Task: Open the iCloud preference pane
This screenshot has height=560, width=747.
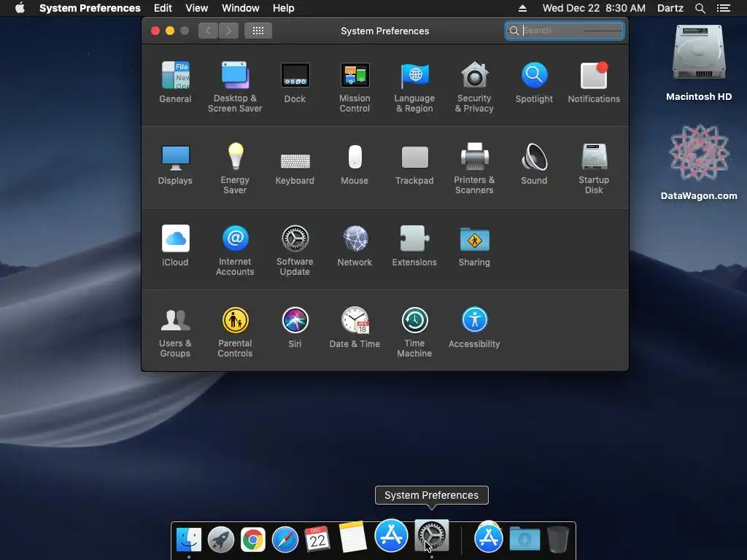Action: [x=175, y=246]
